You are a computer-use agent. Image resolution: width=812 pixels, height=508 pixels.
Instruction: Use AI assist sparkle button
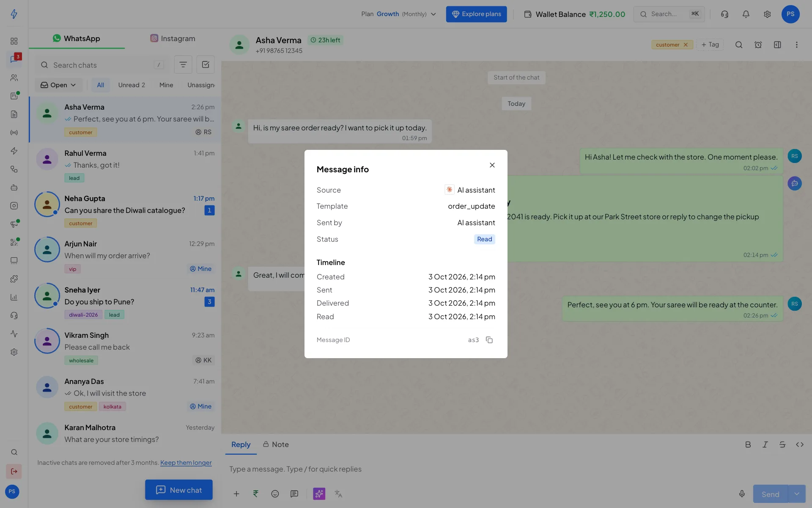(319, 494)
